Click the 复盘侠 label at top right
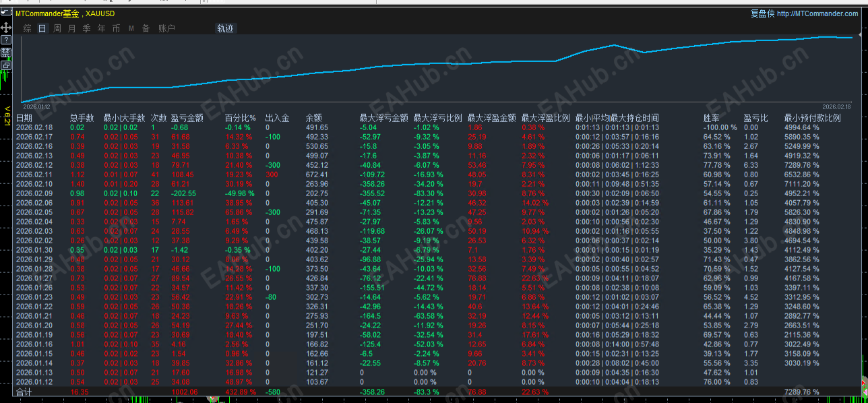The width and height of the screenshot is (868, 403). point(762,13)
